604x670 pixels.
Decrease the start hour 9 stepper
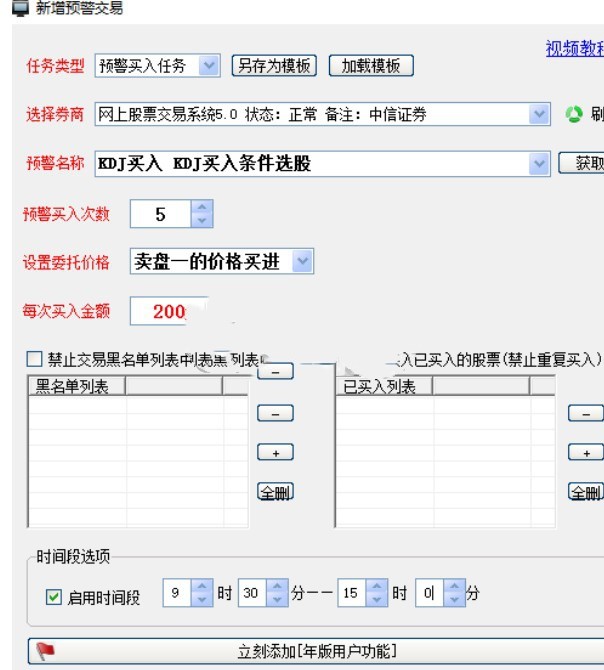(202, 599)
